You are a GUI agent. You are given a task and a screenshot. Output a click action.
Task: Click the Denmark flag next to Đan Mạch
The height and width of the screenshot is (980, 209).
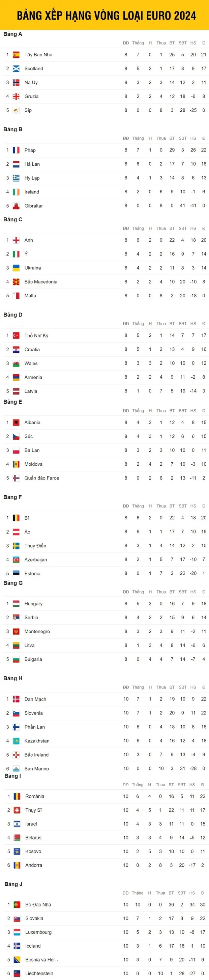pos(16,699)
